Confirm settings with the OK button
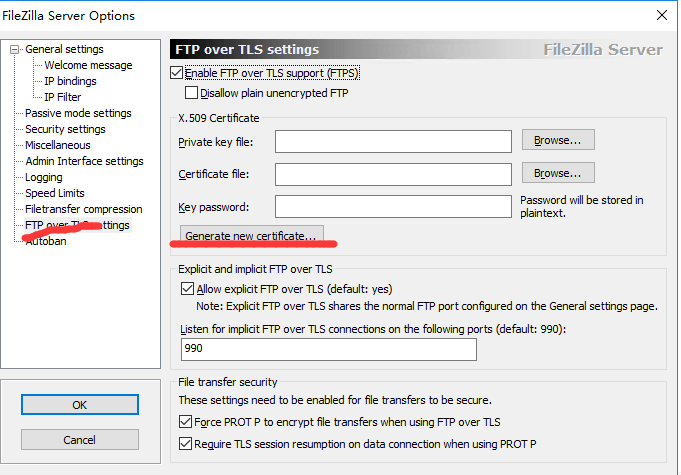Image resolution: width=681 pixels, height=475 pixels. (x=80, y=405)
